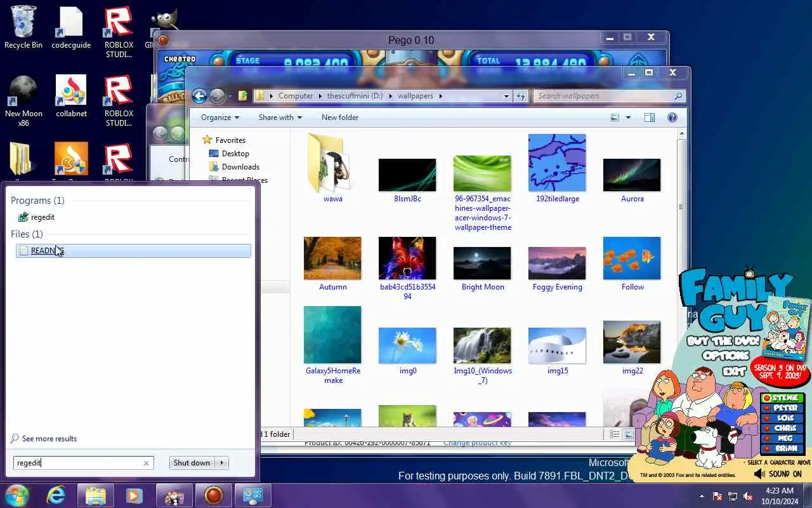Viewport: 812px width, 508px height.
Task: Launch Internet Explorer from taskbar
Action: tap(56, 495)
